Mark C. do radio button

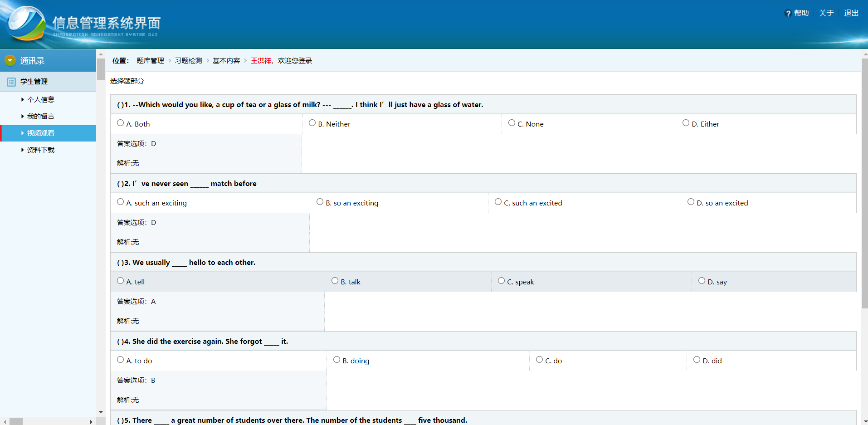(539, 360)
